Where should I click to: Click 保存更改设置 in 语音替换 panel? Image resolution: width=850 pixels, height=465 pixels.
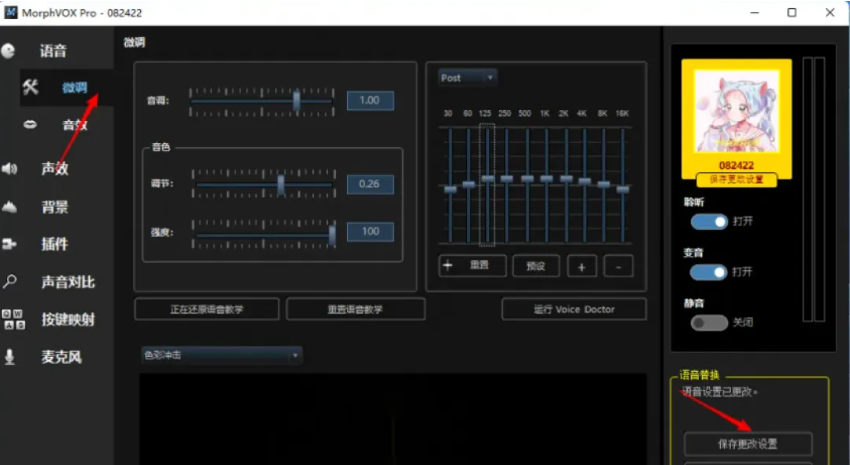748,444
